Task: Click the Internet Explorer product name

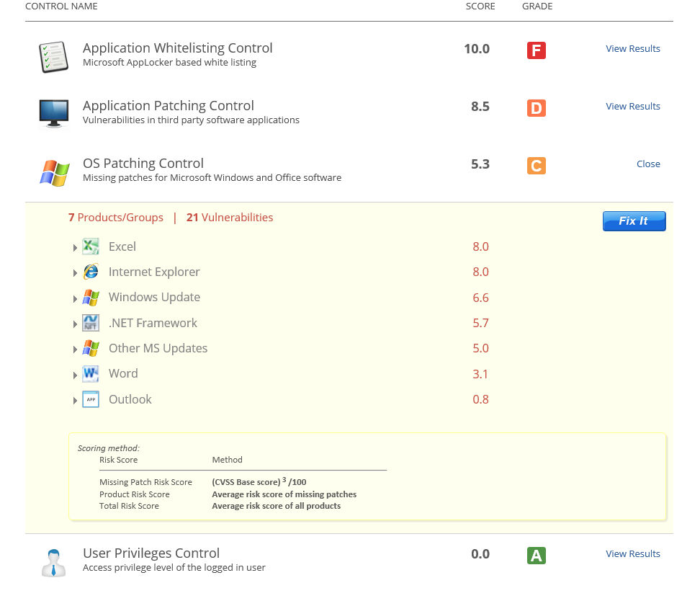Action: pos(154,272)
